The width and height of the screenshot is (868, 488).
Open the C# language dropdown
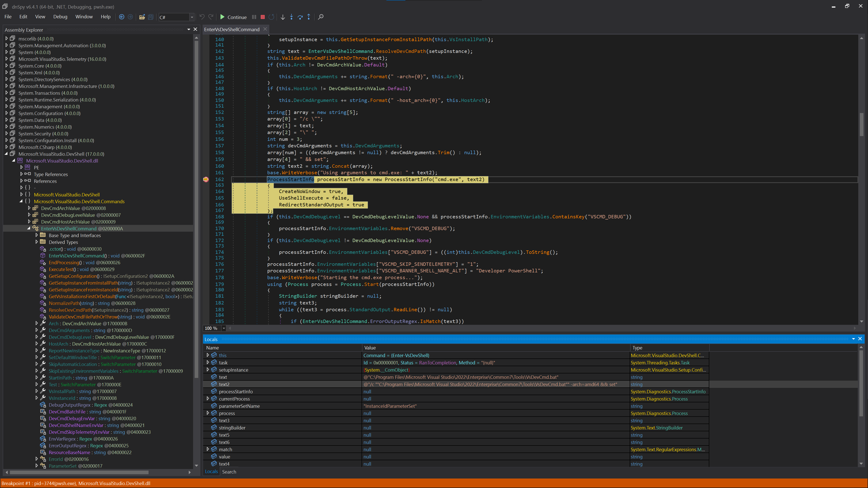tap(192, 17)
